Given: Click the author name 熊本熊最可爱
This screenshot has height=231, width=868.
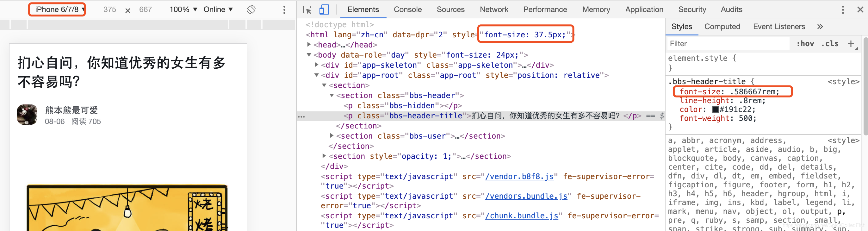Looking at the screenshot, I should [x=71, y=110].
